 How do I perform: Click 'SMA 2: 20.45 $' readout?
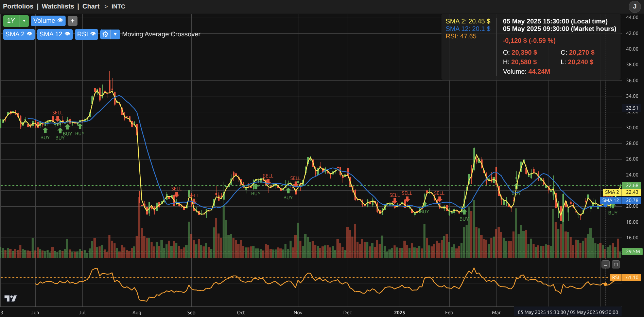click(468, 21)
